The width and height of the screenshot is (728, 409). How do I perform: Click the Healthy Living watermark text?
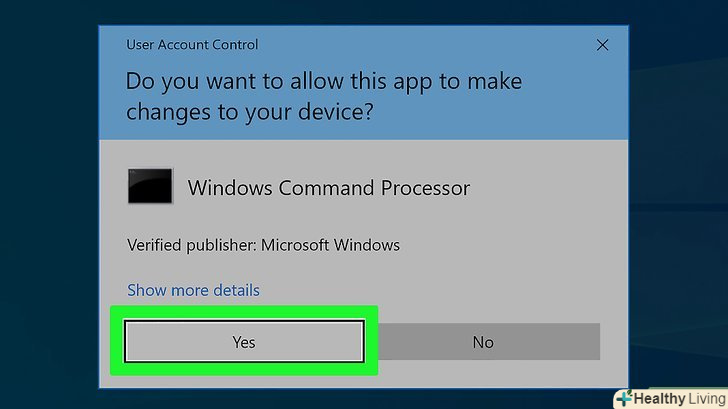tap(681, 398)
